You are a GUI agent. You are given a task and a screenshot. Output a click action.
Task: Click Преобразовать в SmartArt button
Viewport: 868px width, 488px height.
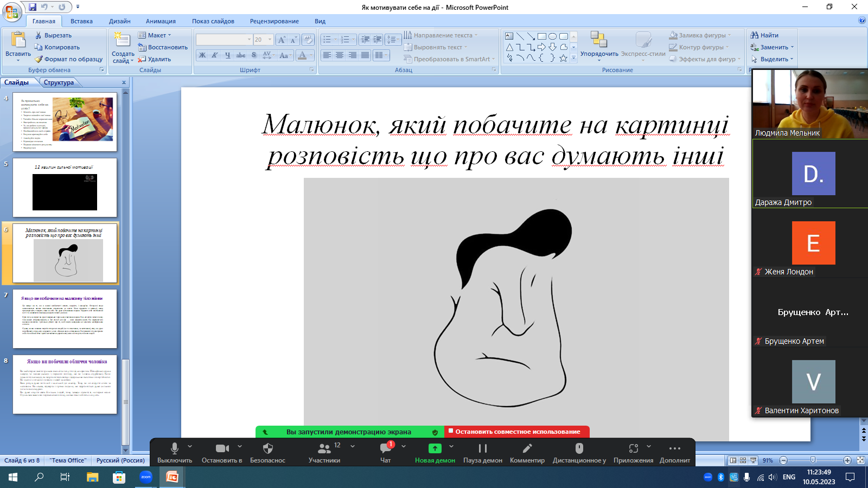[449, 59]
